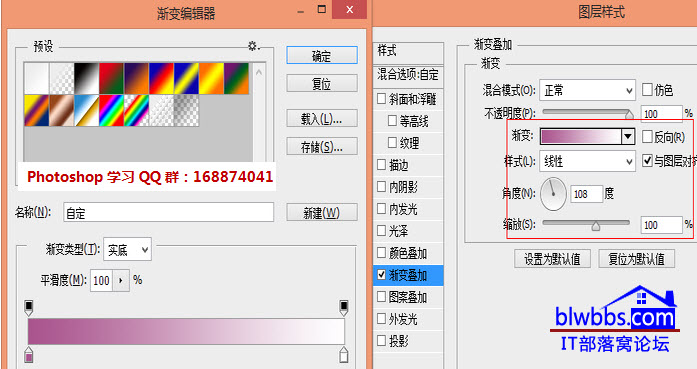697x369 pixels.
Task: Toggle the 内阴影 checkbox
Action: coord(381,186)
